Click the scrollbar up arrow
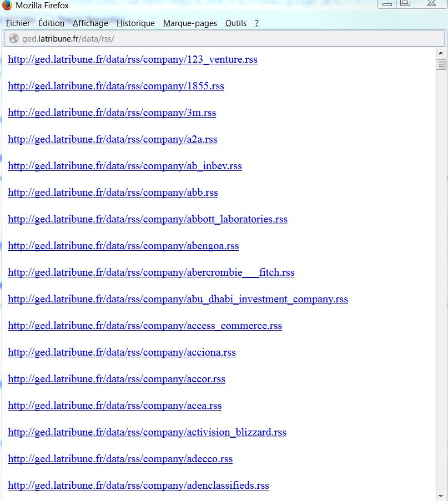This screenshot has height=501, width=448. [x=441, y=53]
